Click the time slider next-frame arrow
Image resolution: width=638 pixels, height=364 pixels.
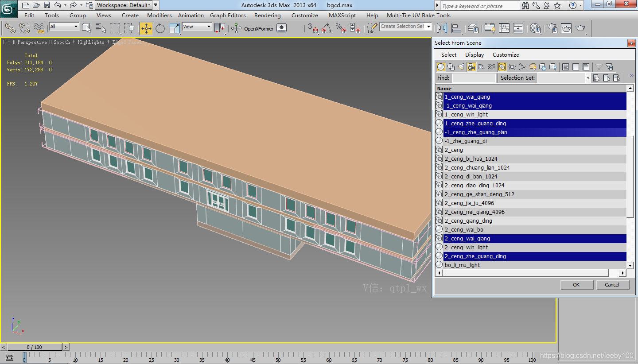pyautogui.click(x=66, y=347)
